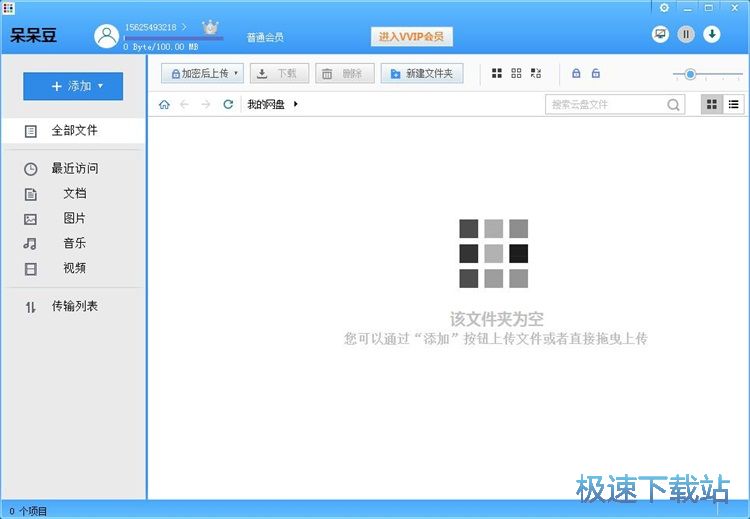Open the 加密后上传 dropdown arrow
Image resolution: width=750 pixels, height=519 pixels.
(x=236, y=73)
